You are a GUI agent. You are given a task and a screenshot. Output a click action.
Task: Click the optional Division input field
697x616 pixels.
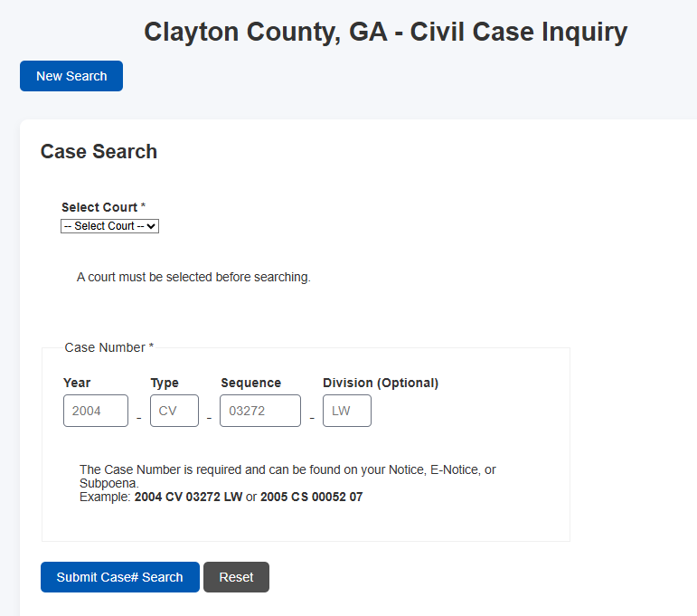pyautogui.click(x=346, y=411)
